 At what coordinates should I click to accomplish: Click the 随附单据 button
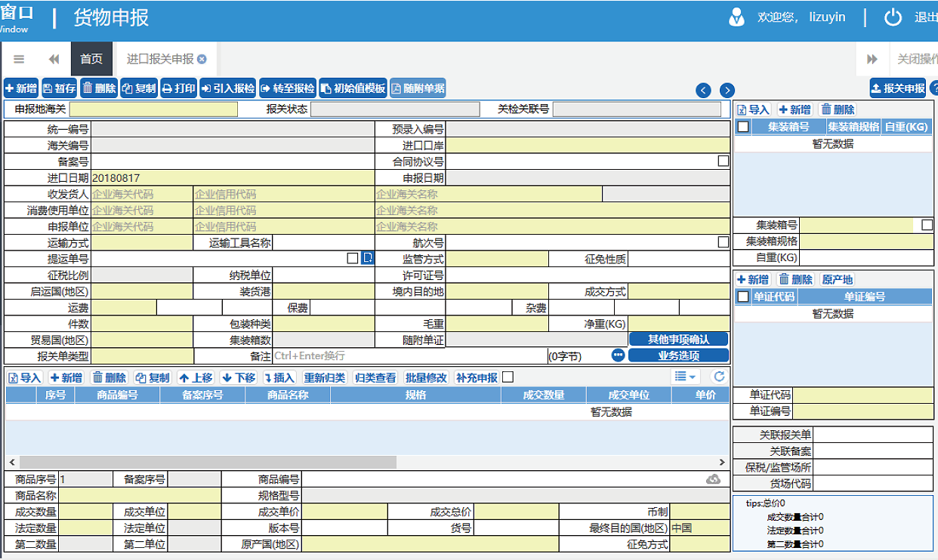pos(418,88)
